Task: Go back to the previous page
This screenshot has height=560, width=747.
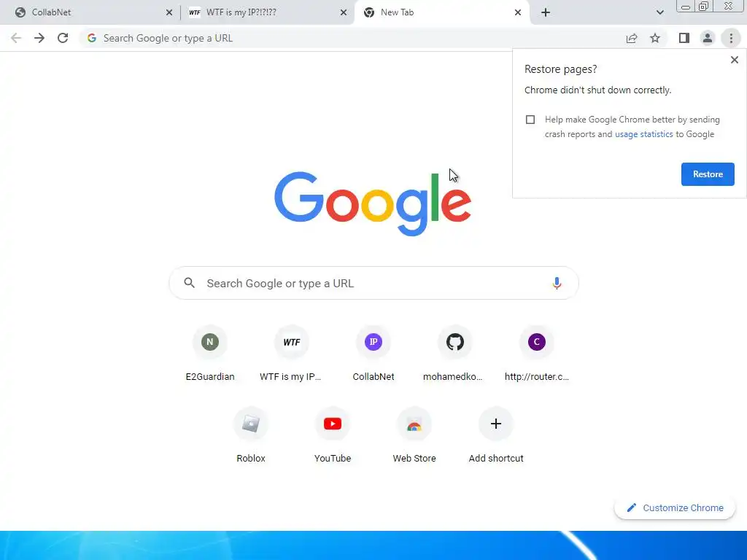Action: [x=16, y=38]
